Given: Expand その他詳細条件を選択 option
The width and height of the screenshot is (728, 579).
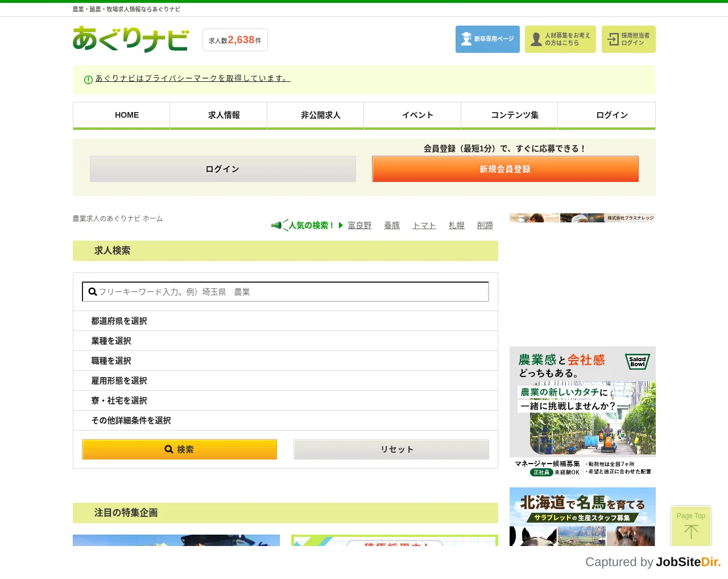Looking at the screenshot, I should (x=286, y=420).
